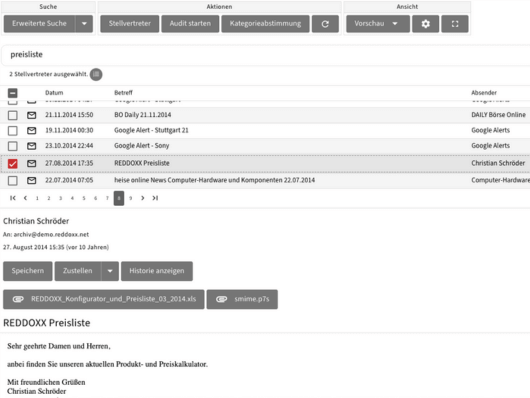Screen dimensions: 530x398
Task: Click envelope icon of Google Alert - Sony row
Action: click(31, 146)
